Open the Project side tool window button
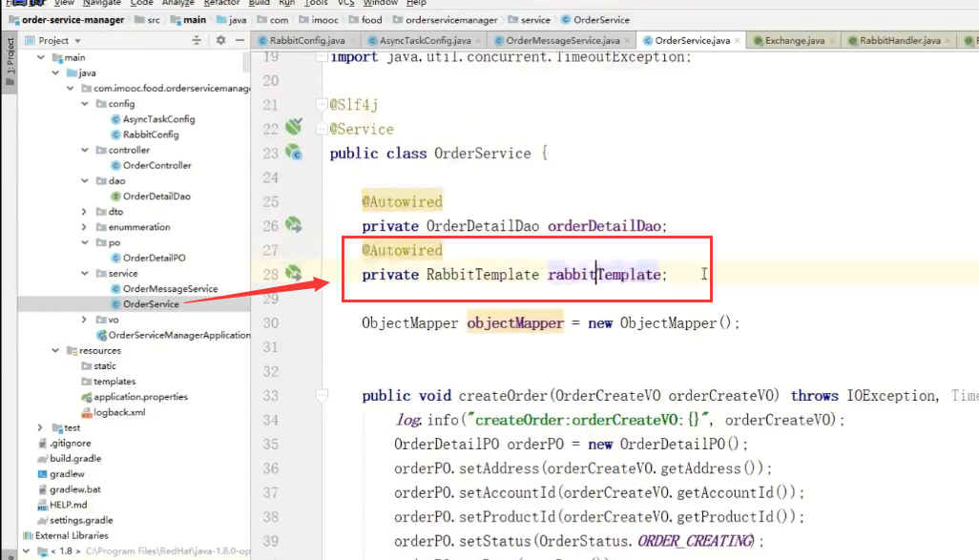 click(x=10, y=61)
